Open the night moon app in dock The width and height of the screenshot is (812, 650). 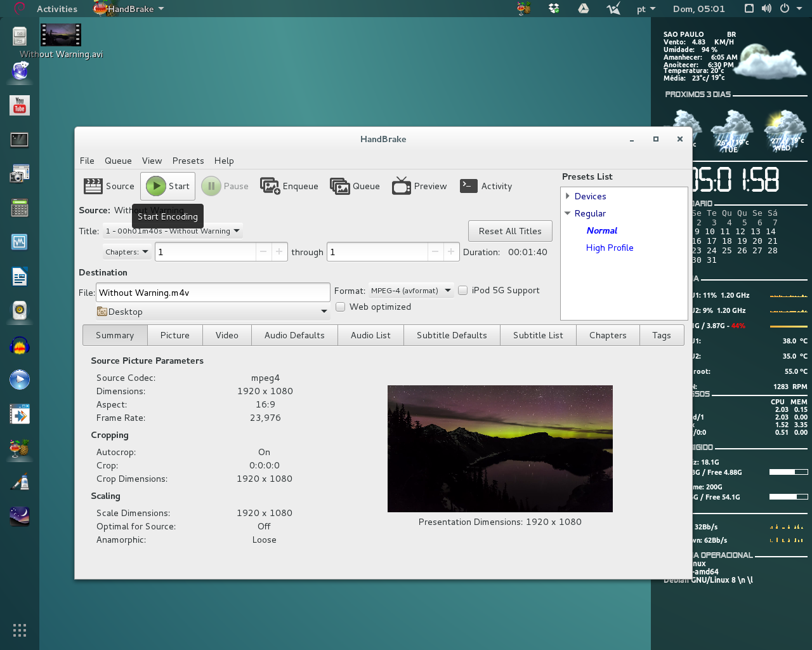point(20,516)
